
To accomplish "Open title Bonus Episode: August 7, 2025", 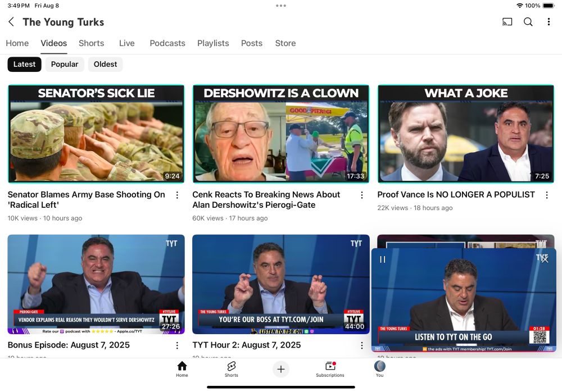I will (69, 345).
